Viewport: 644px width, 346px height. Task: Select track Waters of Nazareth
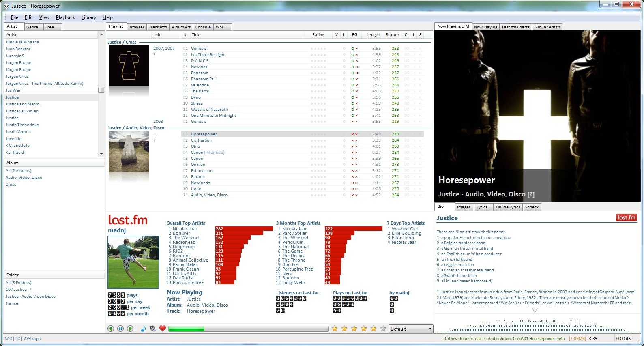[x=209, y=110]
